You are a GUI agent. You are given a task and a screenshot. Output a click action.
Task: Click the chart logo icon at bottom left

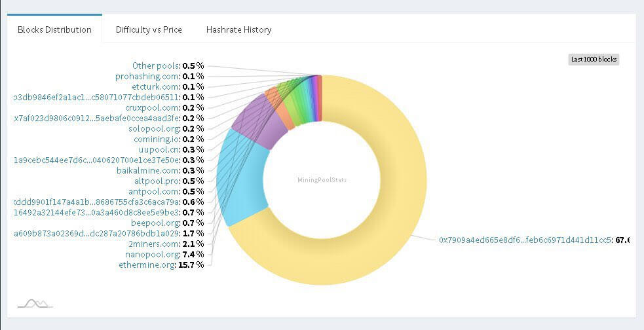35,302
